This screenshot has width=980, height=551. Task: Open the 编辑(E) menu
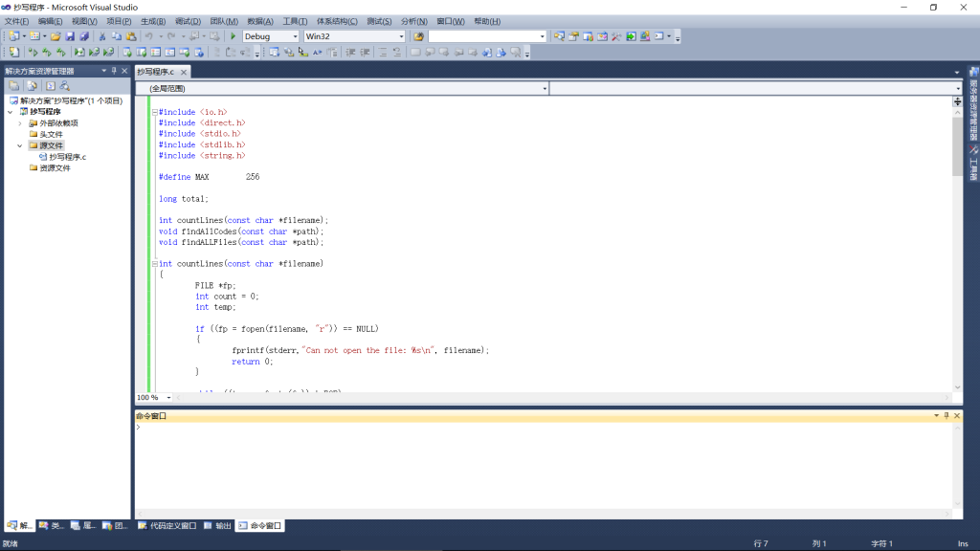pos(50,21)
